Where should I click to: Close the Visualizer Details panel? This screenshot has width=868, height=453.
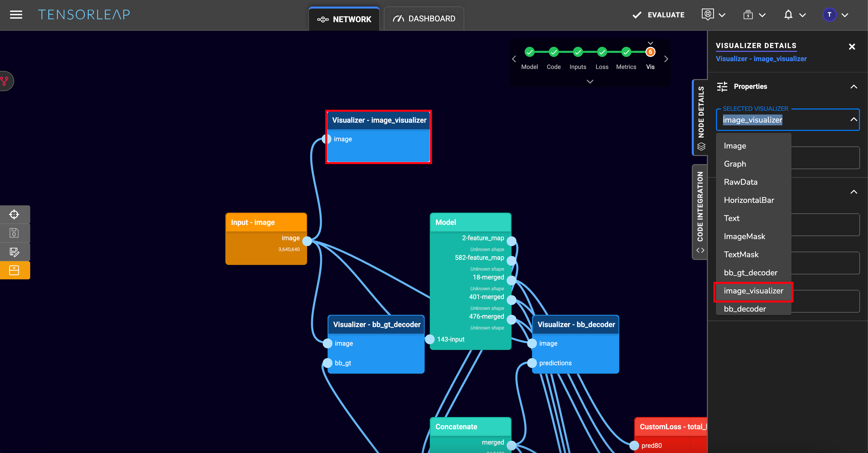pos(852,47)
